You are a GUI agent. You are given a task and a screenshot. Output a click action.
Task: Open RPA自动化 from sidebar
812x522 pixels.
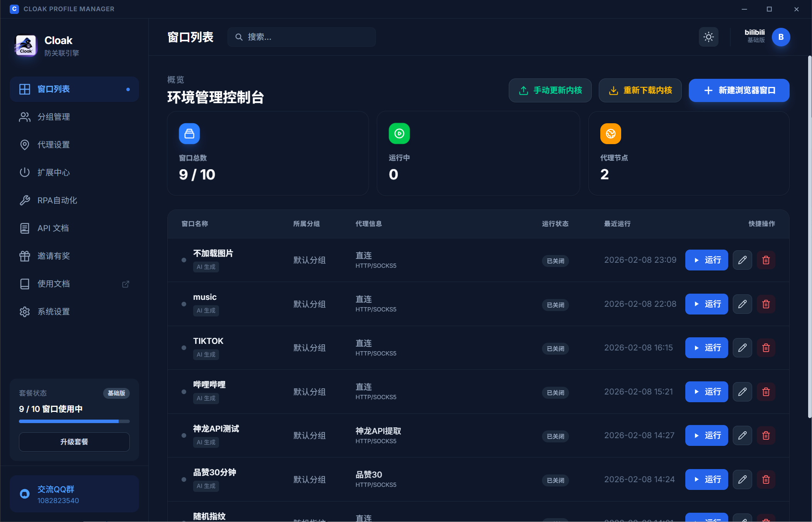coord(57,201)
